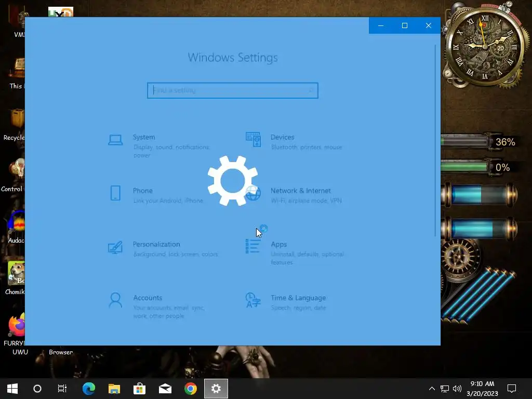Select the FURRY UWU Firefox desktop icon
The image size is (532, 399).
(15, 334)
